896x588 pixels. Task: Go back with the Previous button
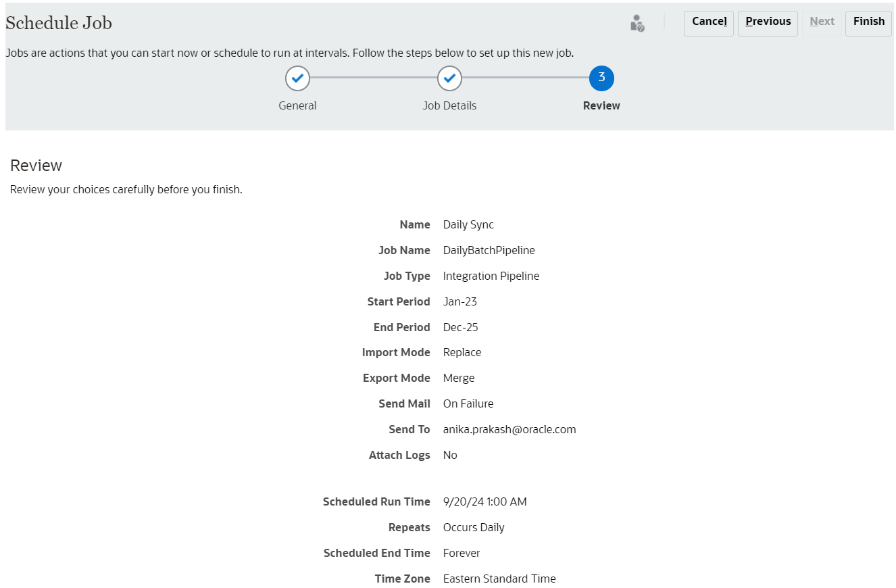[x=768, y=23]
